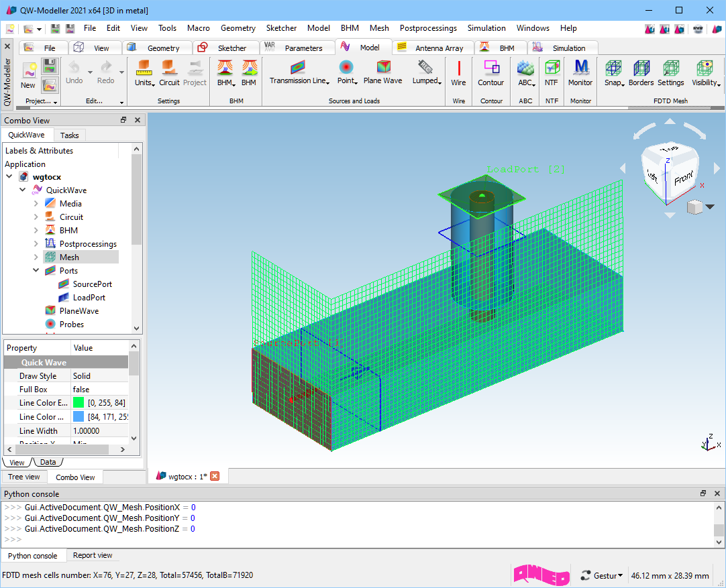Select the LoadPort tree item
This screenshot has width=726, height=588.
click(89, 298)
